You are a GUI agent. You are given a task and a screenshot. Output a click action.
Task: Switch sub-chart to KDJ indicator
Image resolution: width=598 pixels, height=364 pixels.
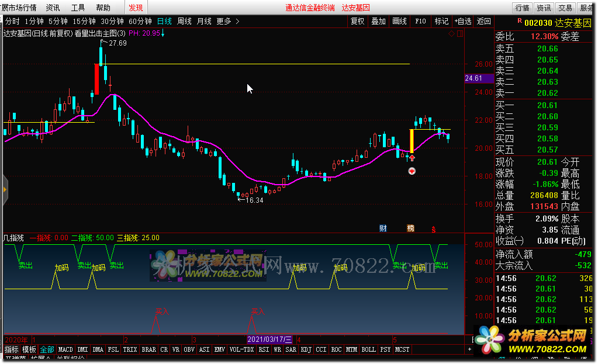tap(306, 349)
